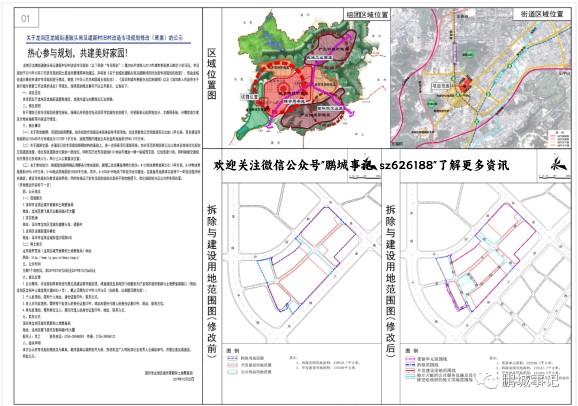Click the '区域位置图' vertical title
The height and width of the screenshot is (406, 578).
point(212,74)
